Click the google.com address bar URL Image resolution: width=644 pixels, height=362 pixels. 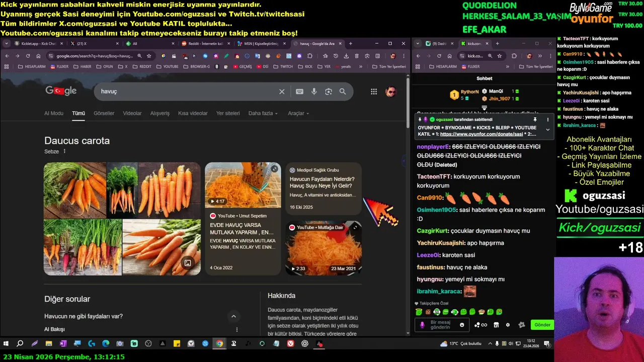pos(96,56)
